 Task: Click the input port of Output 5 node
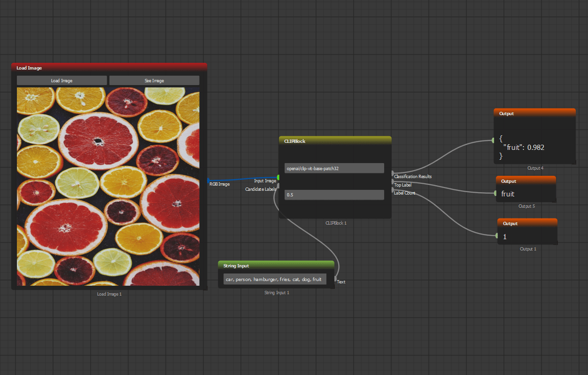point(495,193)
